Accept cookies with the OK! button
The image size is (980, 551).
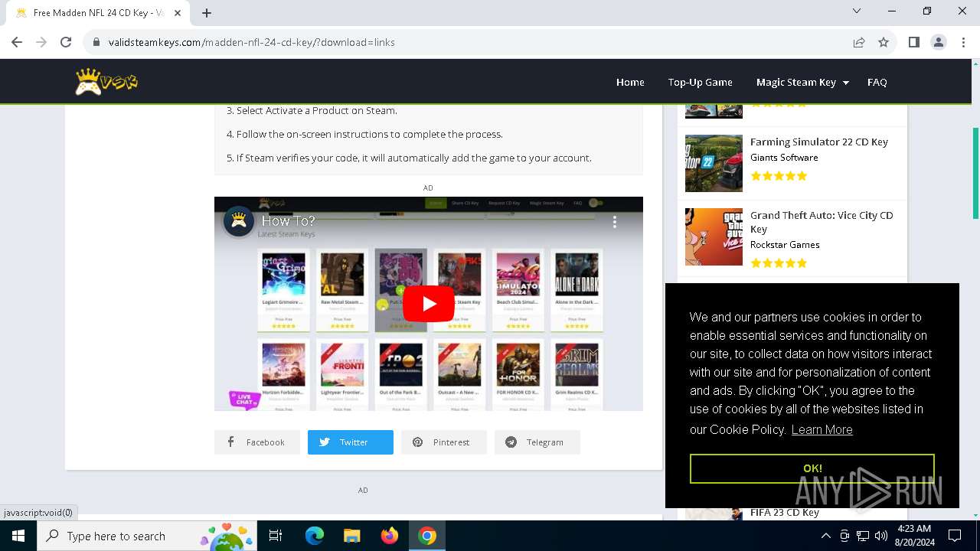(x=812, y=468)
